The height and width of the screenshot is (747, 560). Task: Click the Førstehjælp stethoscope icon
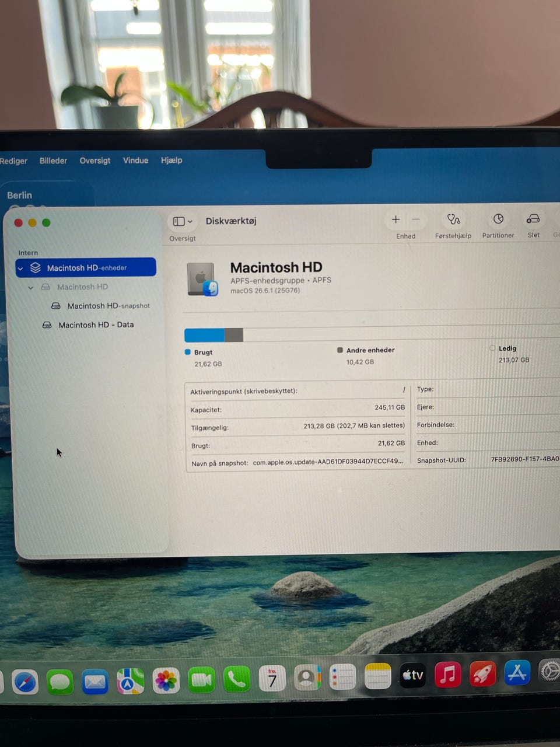point(453,219)
